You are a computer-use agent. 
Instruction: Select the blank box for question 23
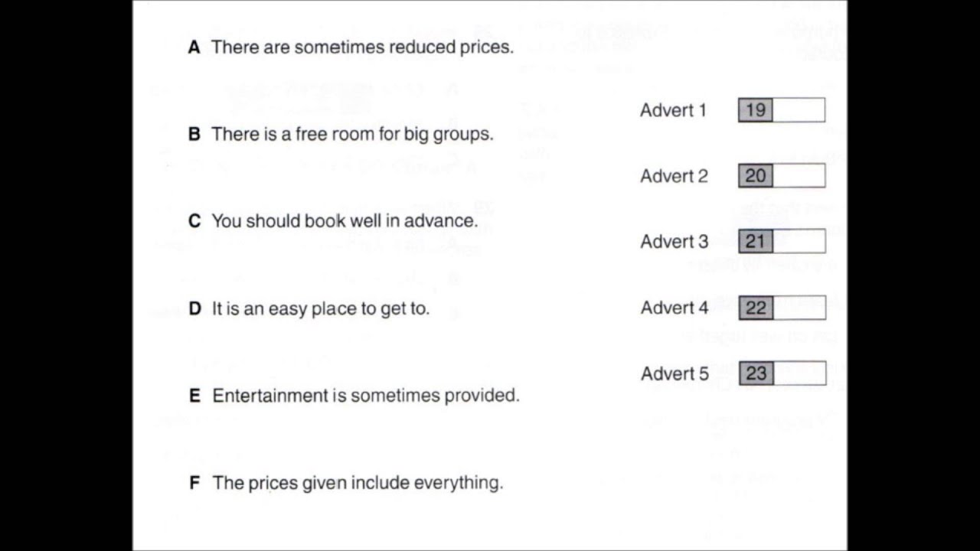(799, 373)
